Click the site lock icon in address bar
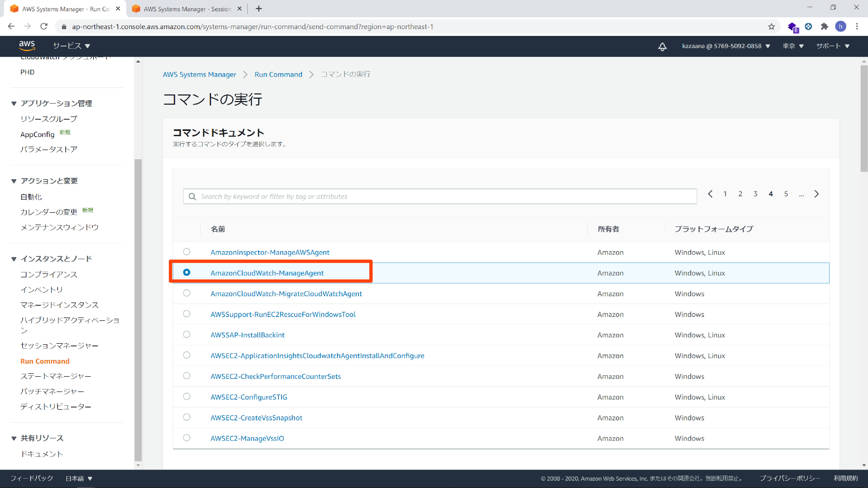This screenshot has width=868, height=488. (x=64, y=26)
